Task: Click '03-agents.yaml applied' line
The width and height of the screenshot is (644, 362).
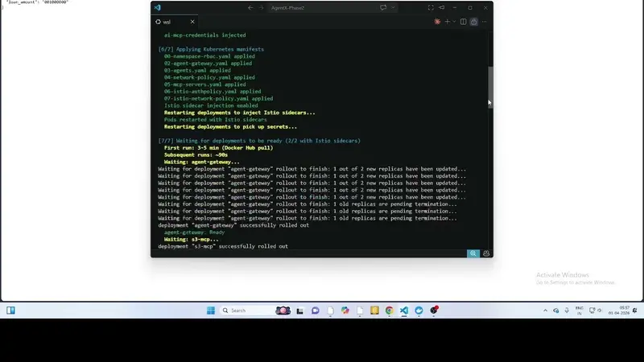Action: [197, 70]
